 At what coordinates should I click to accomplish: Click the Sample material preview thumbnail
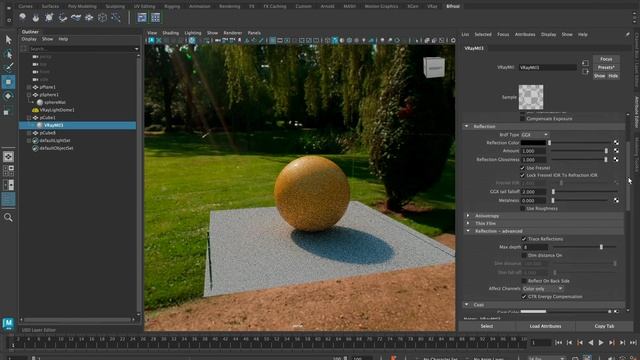click(x=531, y=97)
